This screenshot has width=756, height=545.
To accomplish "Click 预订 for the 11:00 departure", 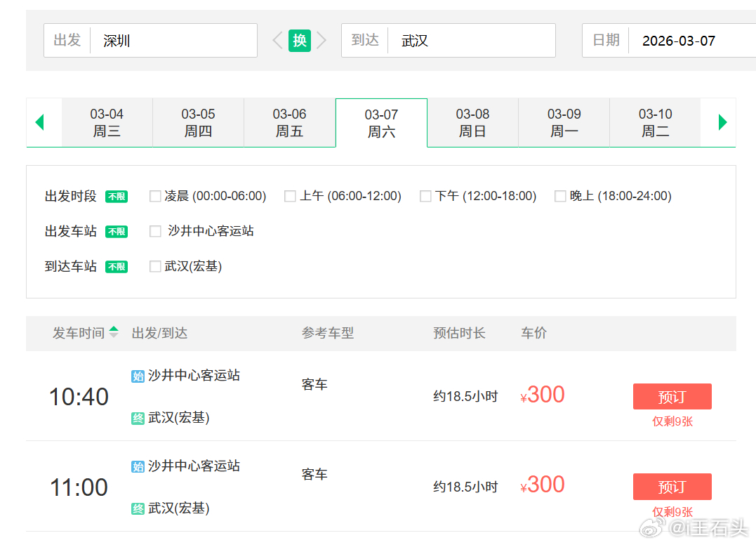I will click(672, 486).
